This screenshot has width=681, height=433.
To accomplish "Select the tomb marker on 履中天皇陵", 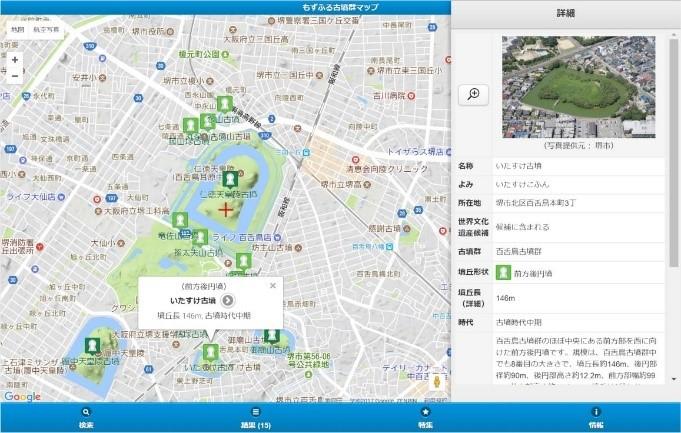I will pos(92,345).
